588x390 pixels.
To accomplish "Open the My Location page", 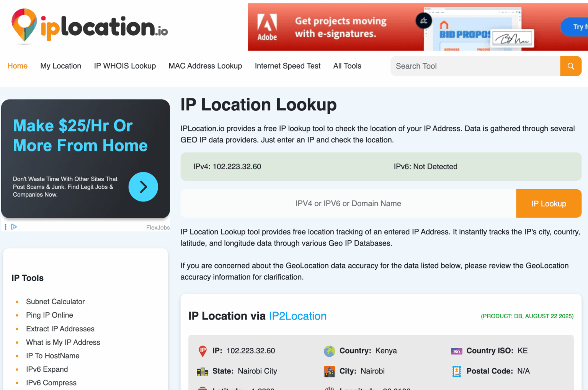I will pyautogui.click(x=60, y=66).
